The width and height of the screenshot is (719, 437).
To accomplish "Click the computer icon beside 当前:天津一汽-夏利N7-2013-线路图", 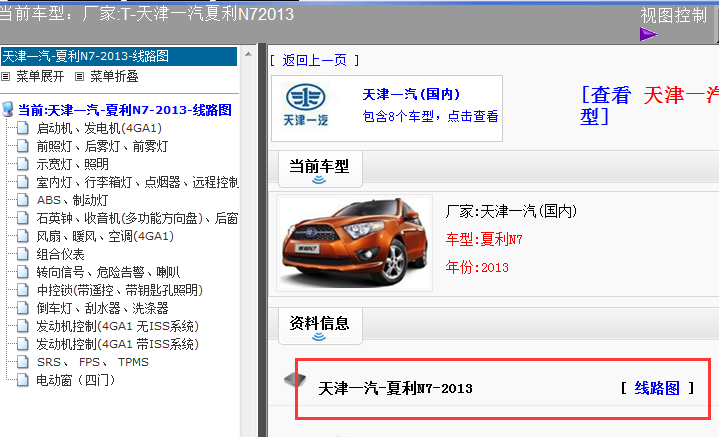I will [8, 110].
